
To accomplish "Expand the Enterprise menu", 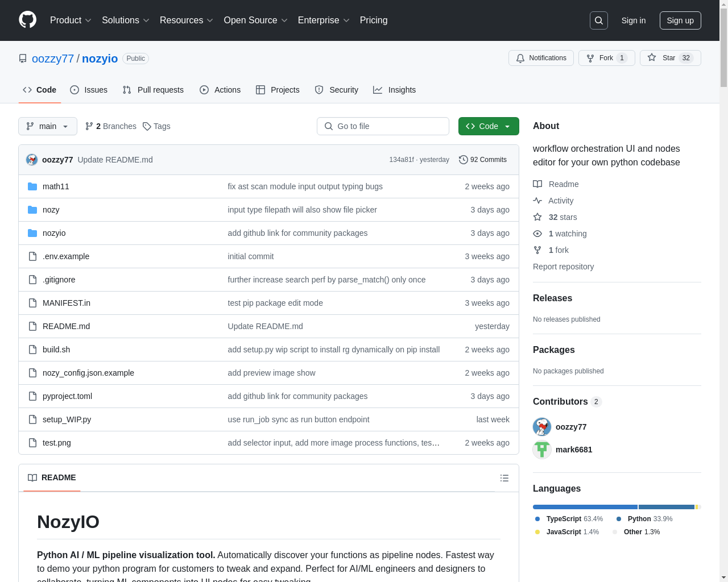I will [x=324, y=20].
